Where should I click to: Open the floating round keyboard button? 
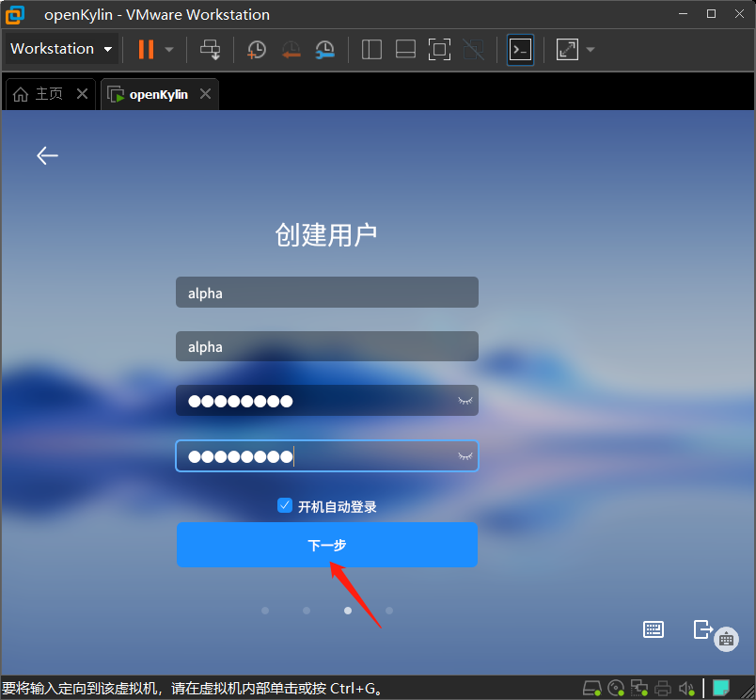(726, 639)
